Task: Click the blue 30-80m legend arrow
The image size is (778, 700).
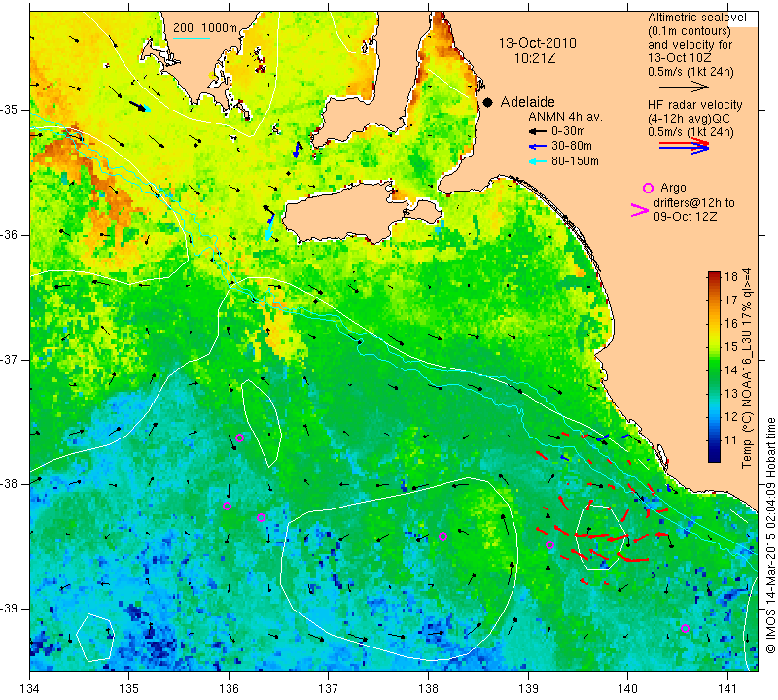Action: point(538,147)
